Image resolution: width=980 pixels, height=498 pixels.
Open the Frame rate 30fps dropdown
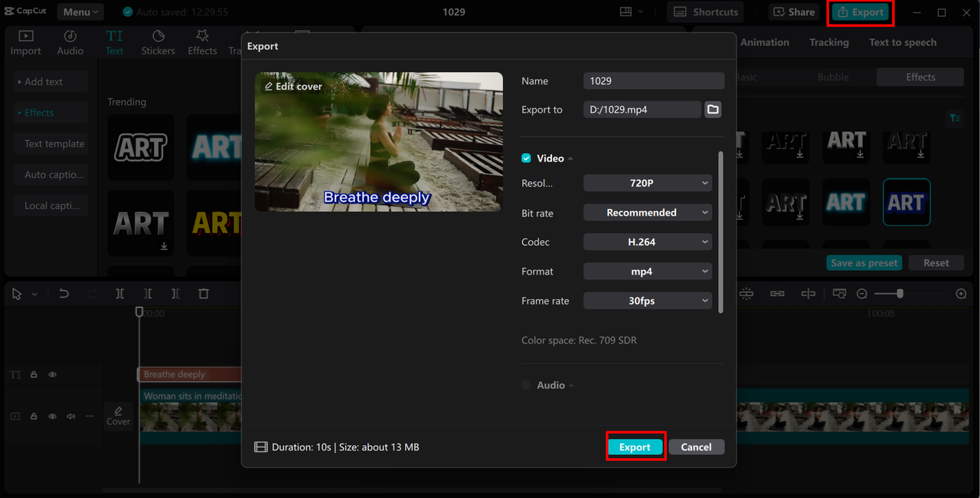648,301
